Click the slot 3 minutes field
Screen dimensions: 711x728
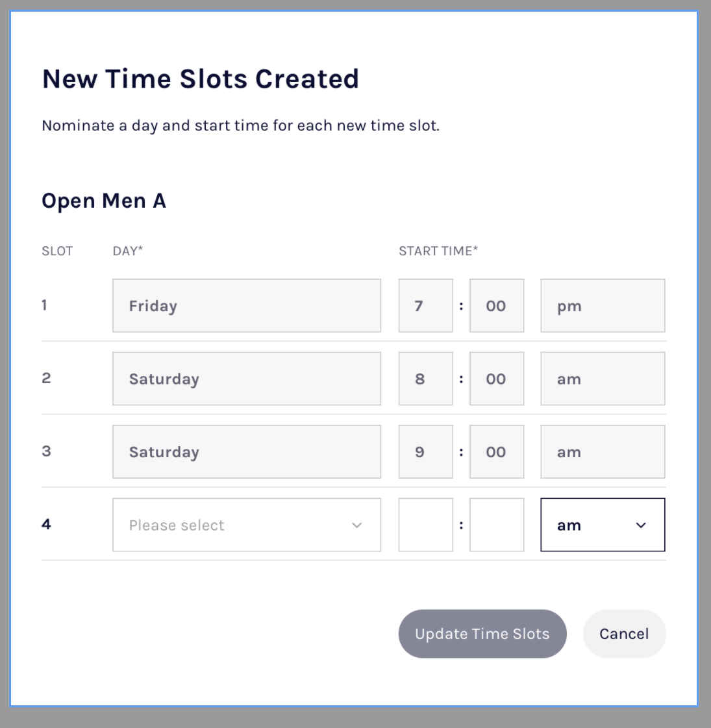click(x=497, y=452)
